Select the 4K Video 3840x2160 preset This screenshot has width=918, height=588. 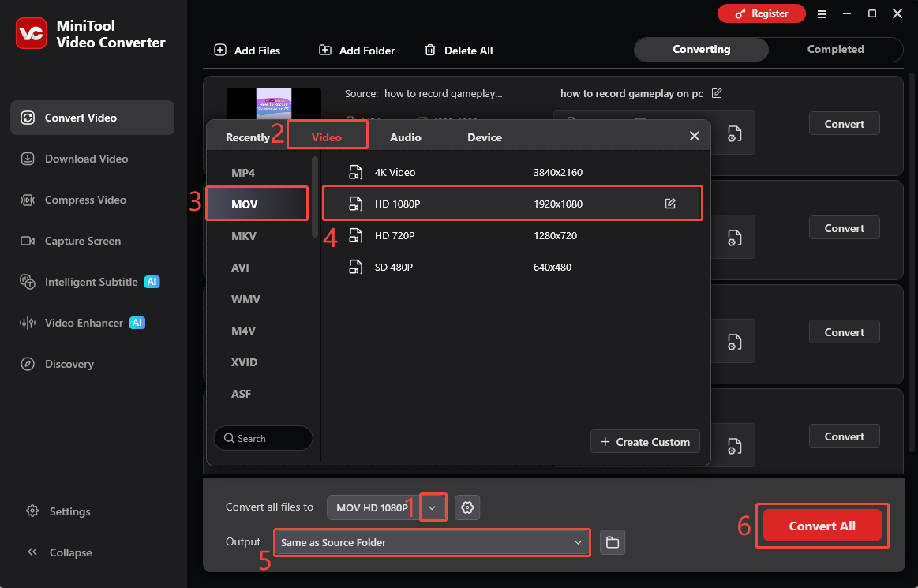512,172
